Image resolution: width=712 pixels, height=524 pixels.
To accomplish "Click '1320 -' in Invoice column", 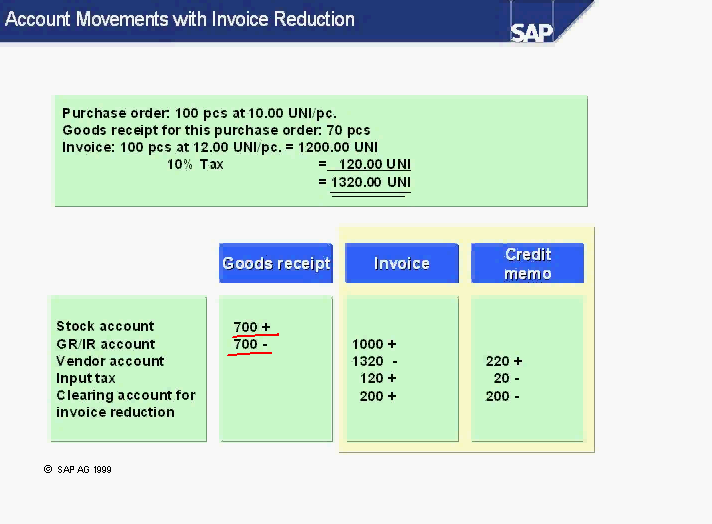I will click(x=375, y=361).
